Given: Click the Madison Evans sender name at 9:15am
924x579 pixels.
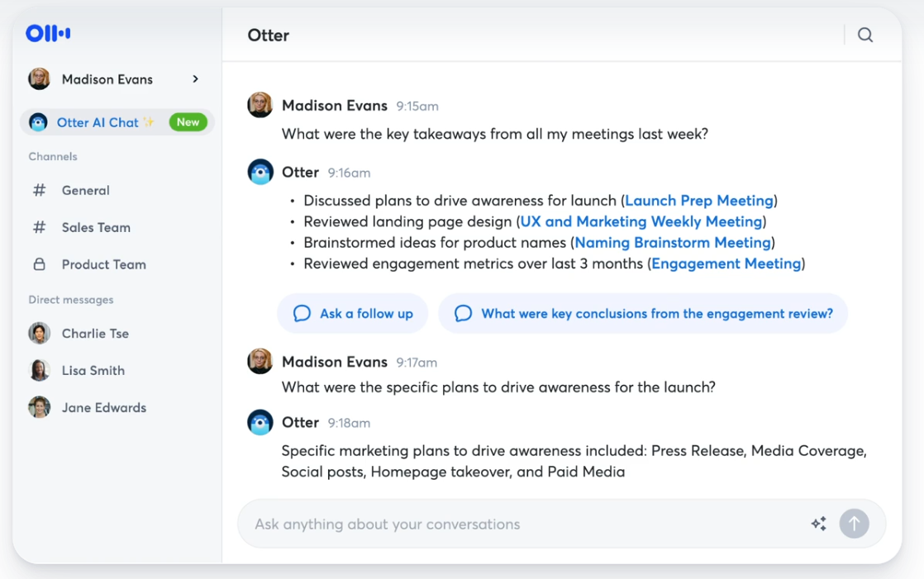Looking at the screenshot, I should [334, 106].
